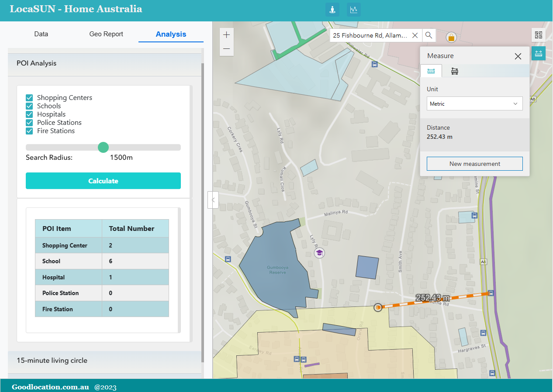
Task: Toggle the Police Stations checkbox
Action: (x=29, y=123)
